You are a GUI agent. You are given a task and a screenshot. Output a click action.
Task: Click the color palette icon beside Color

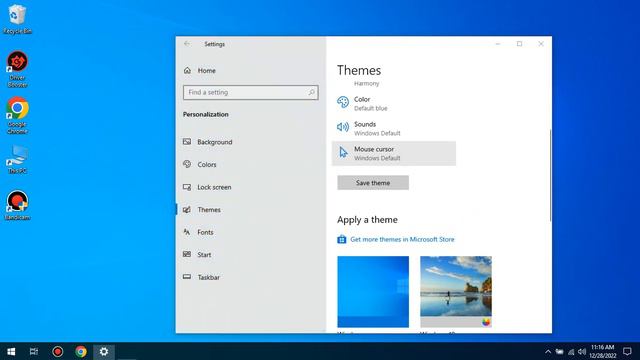343,102
